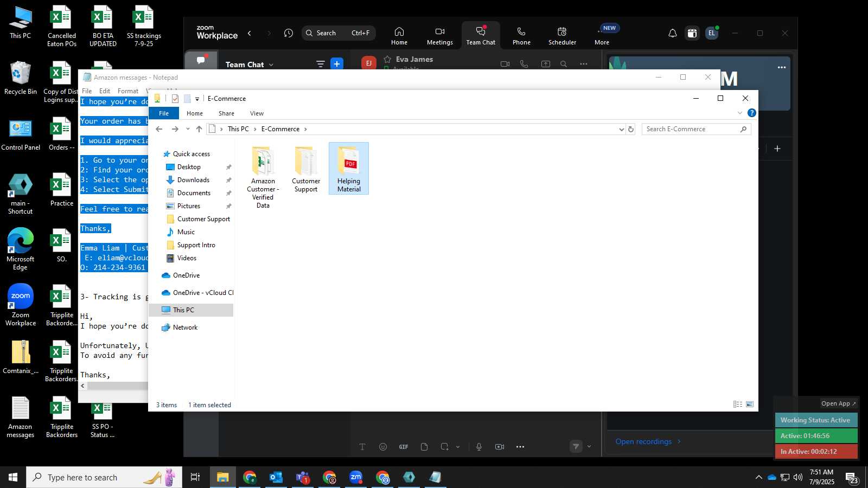Open Format menu in Notepad
Screen dimensions: 868x488
128,91
